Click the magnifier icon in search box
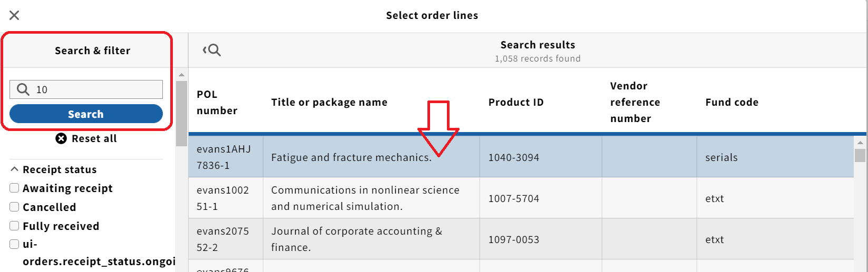Image resolution: width=868 pixels, height=272 pixels. 23,89
